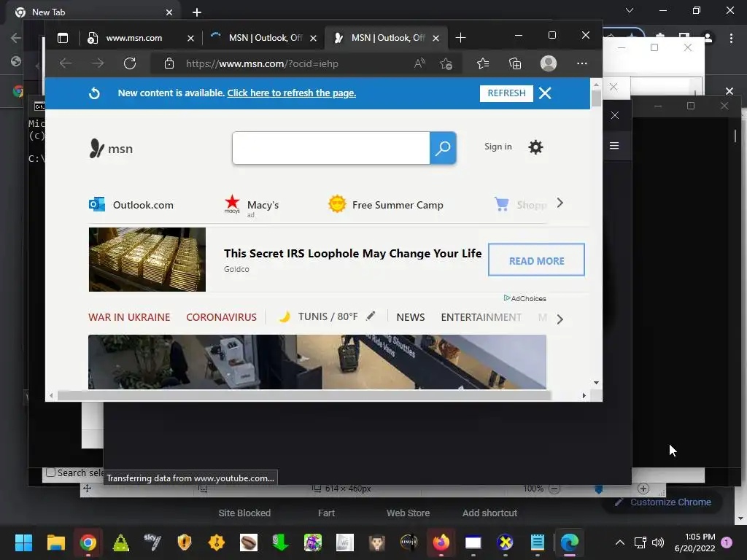Open Macy's ad shortcut

click(x=252, y=206)
